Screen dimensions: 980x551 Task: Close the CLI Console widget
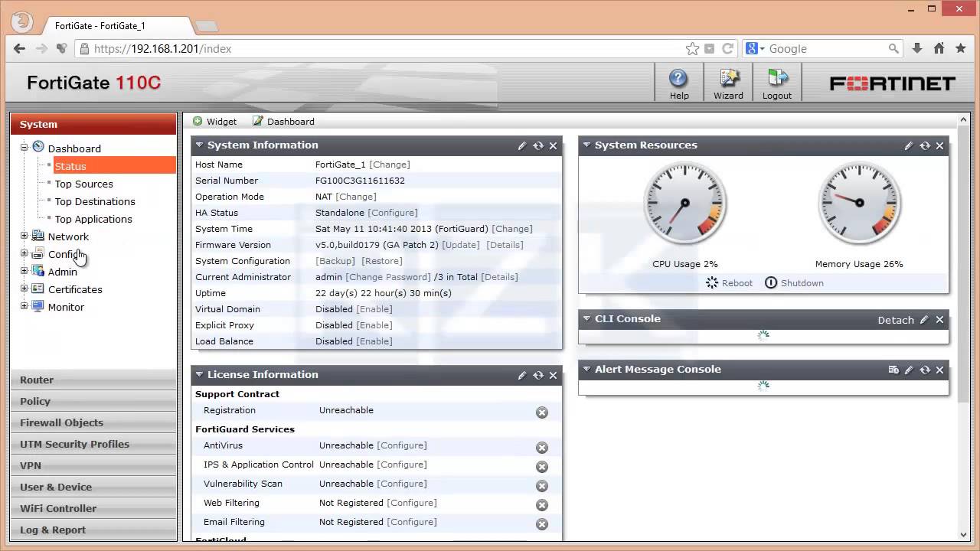click(940, 320)
